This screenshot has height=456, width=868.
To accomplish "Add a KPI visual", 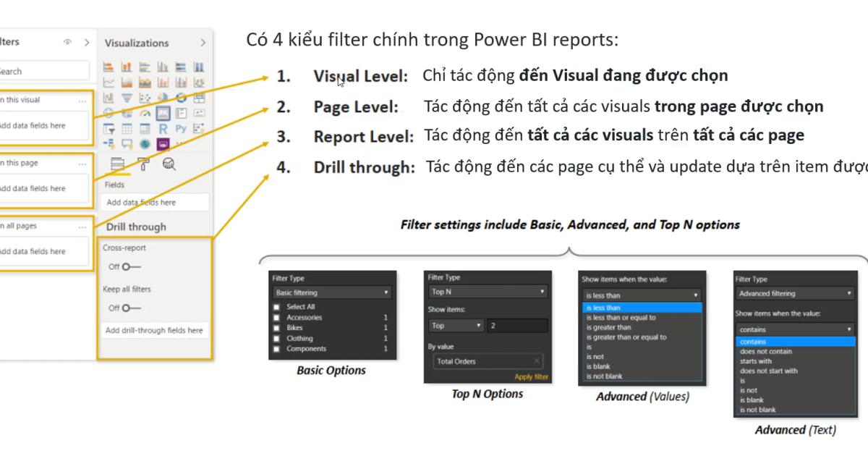I will coord(199,113).
